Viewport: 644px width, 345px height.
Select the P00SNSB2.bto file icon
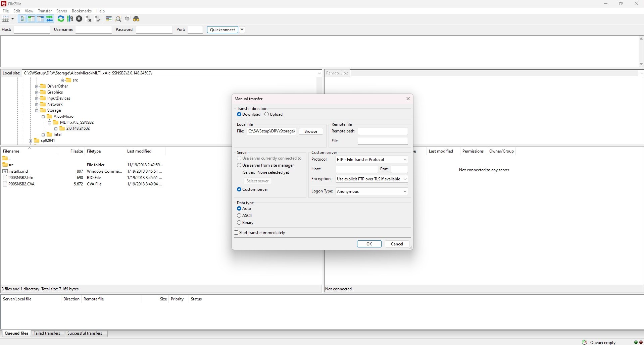pos(5,178)
